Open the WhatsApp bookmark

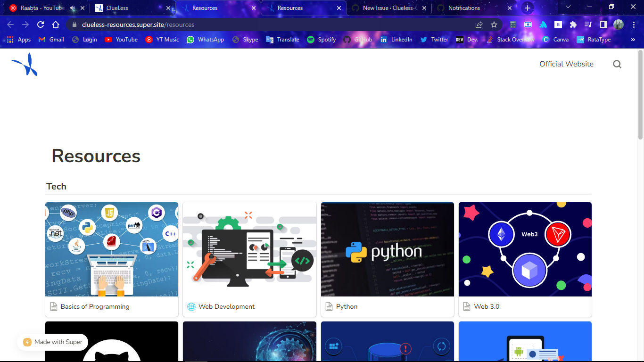[205, 40]
